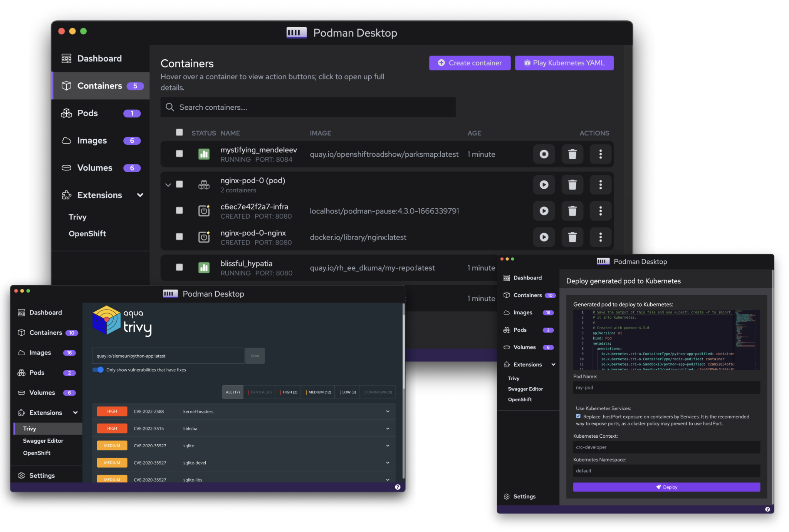Toggle only show vulnerabilities with fixes
Screen dimensions: 789x532
tap(98, 370)
